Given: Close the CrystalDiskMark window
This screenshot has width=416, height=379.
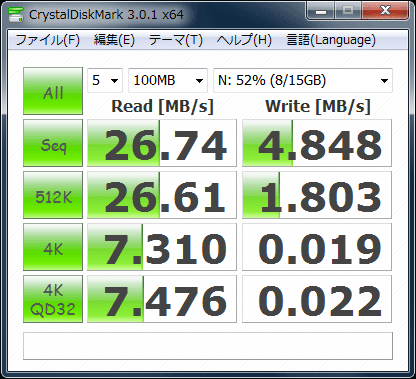Looking at the screenshot, I should pyautogui.click(x=385, y=11).
